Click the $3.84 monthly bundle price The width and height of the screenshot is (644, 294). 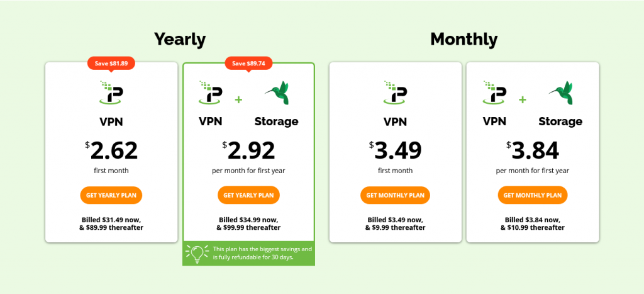(x=532, y=150)
